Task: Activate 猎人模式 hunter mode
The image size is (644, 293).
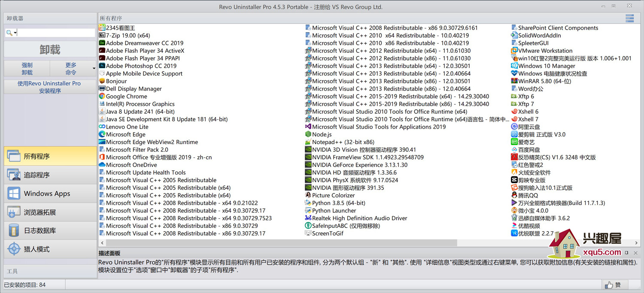Action: [x=50, y=249]
